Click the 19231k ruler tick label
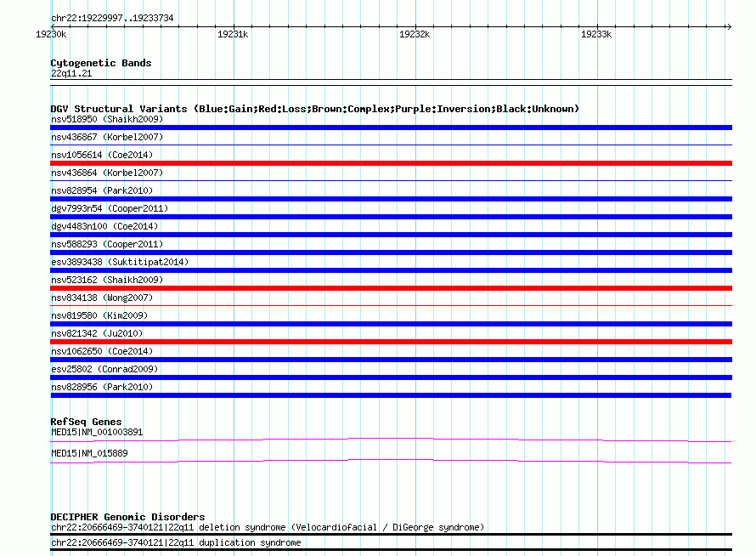 pyautogui.click(x=233, y=34)
